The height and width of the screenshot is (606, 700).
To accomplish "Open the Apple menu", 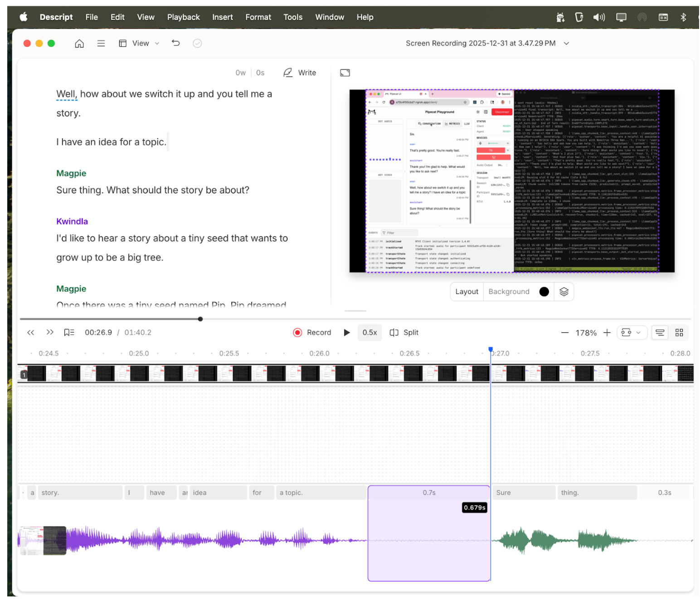I will [x=24, y=17].
